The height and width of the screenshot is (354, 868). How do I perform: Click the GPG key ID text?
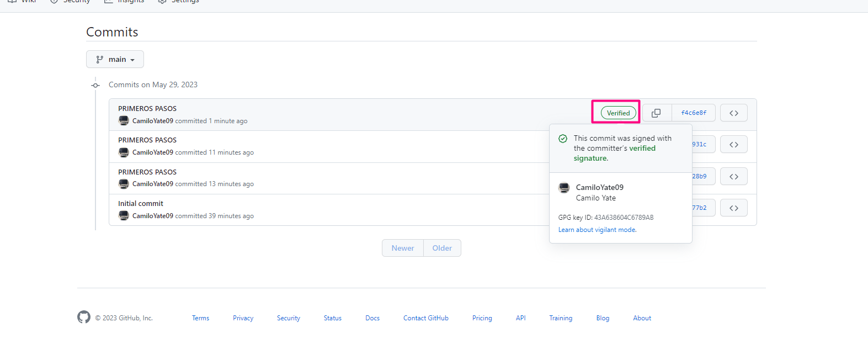606,218
